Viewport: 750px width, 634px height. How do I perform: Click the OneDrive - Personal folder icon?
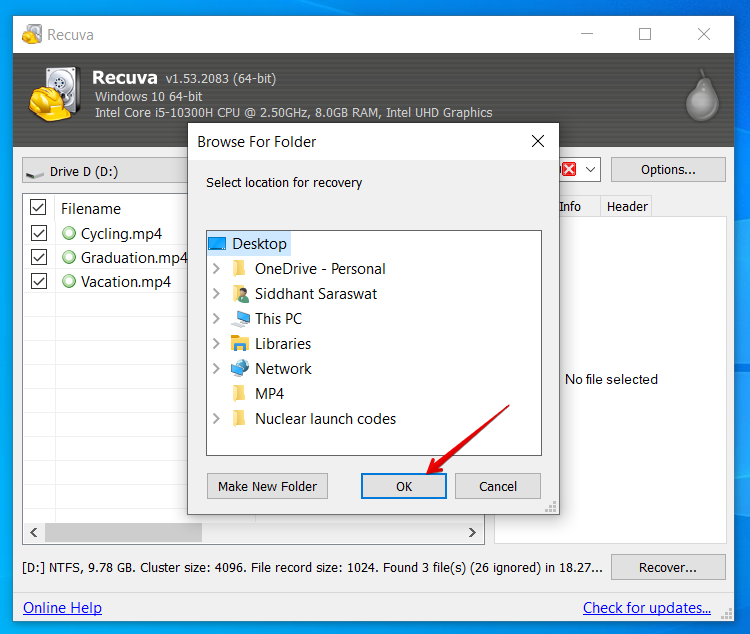tap(239, 268)
